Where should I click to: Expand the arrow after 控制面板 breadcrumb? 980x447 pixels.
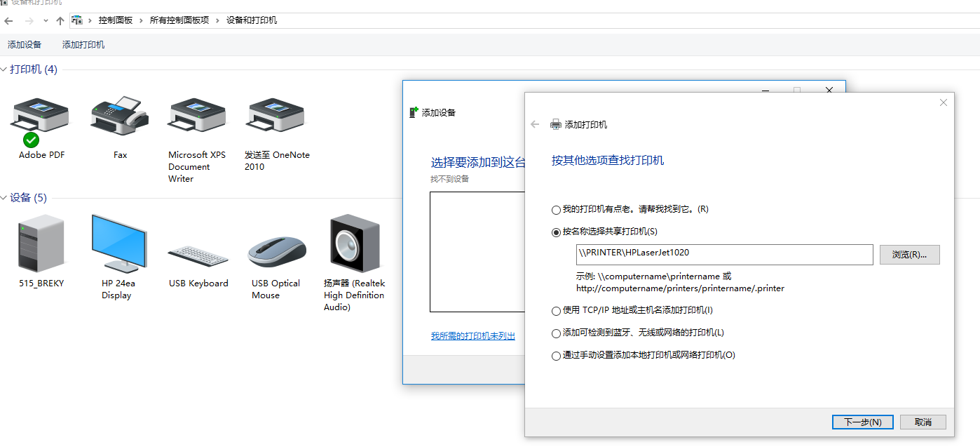(142, 20)
